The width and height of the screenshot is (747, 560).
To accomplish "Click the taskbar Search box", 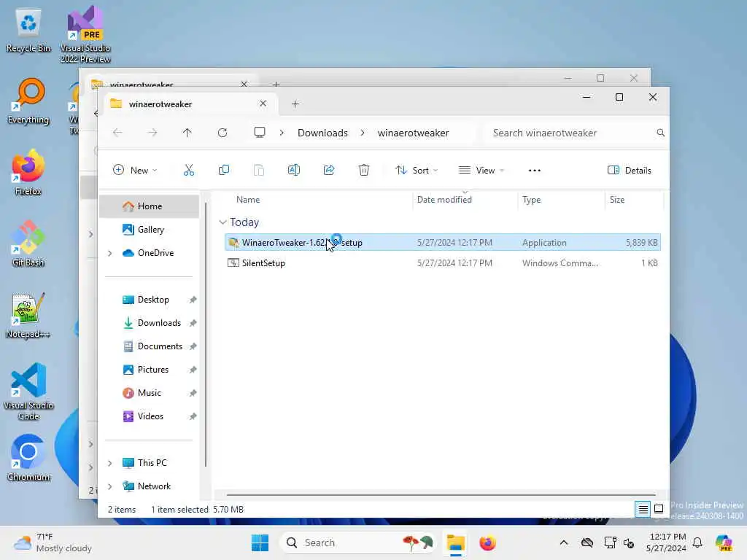I will 358,542.
